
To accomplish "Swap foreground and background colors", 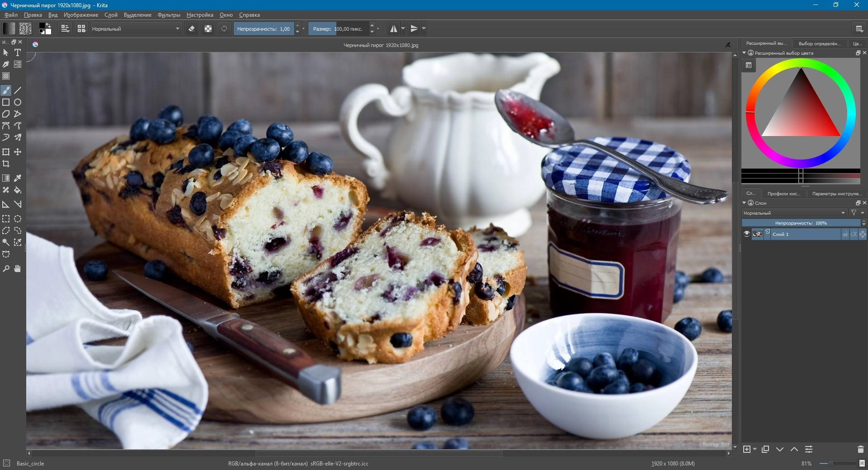I will pyautogui.click(x=48, y=25).
